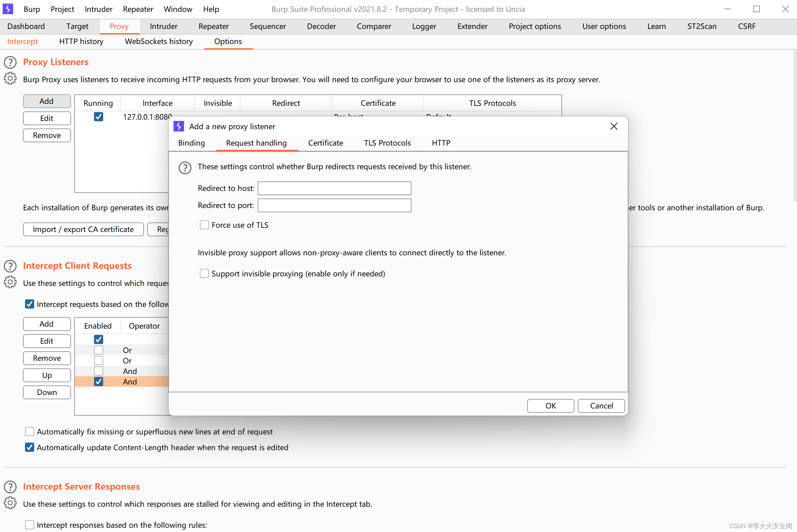Click Remove button for Proxy Listeners
The width and height of the screenshot is (797, 532).
(x=47, y=135)
